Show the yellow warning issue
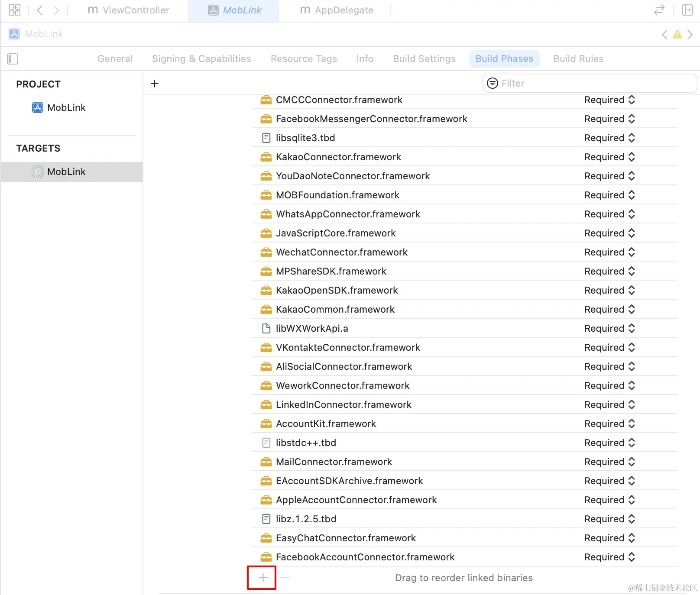The width and height of the screenshot is (700, 595). [x=677, y=34]
